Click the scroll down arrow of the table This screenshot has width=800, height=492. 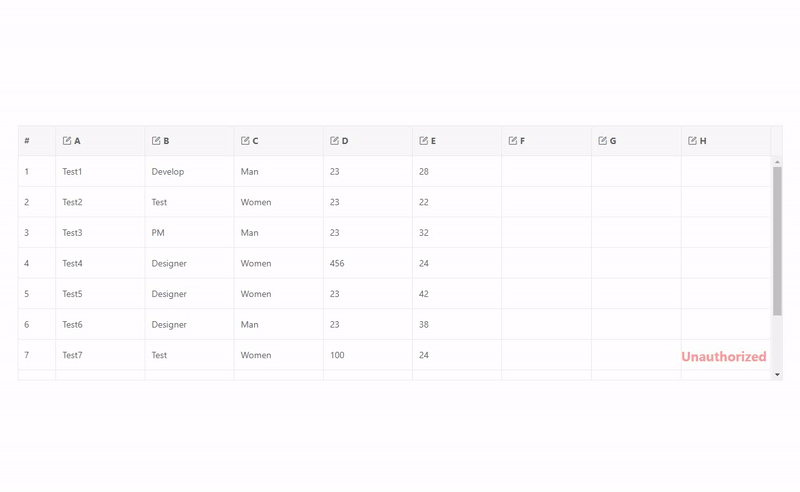777,375
